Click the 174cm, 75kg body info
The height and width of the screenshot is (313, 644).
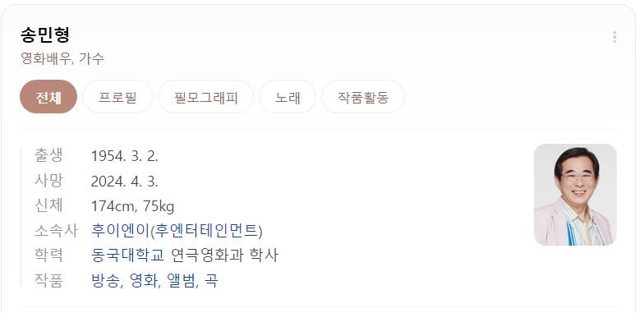click(x=133, y=206)
